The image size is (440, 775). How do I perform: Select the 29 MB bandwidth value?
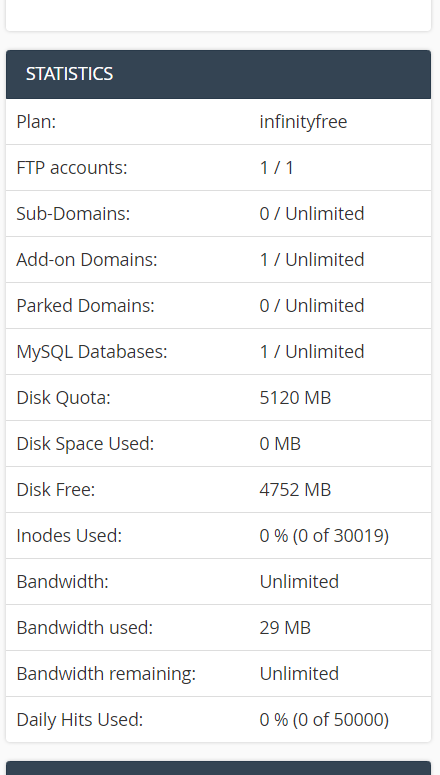pyautogui.click(x=285, y=627)
